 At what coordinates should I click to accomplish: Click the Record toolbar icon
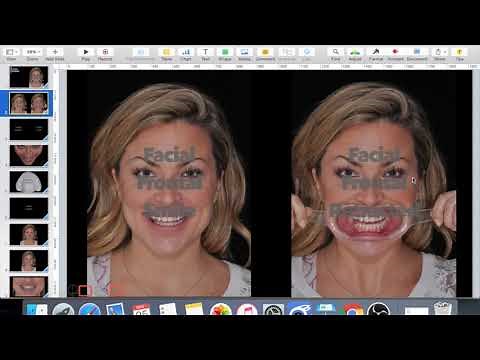(105, 52)
